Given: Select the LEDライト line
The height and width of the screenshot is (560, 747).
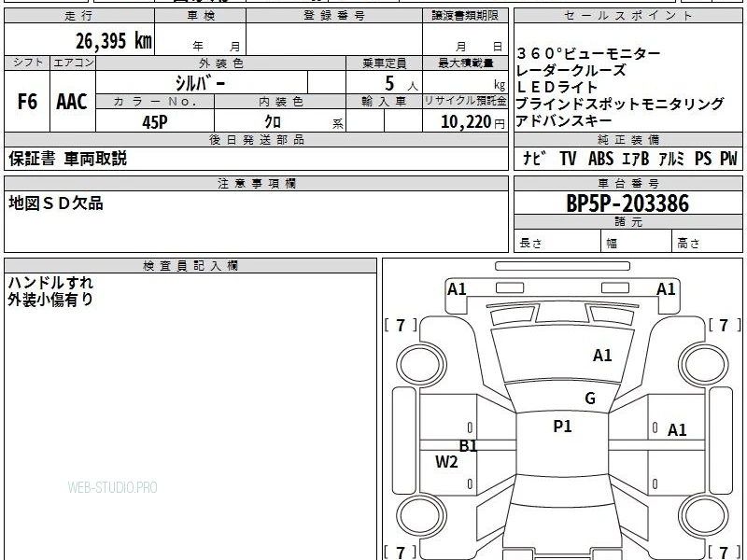Looking at the screenshot, I should (x=557, y=87).
